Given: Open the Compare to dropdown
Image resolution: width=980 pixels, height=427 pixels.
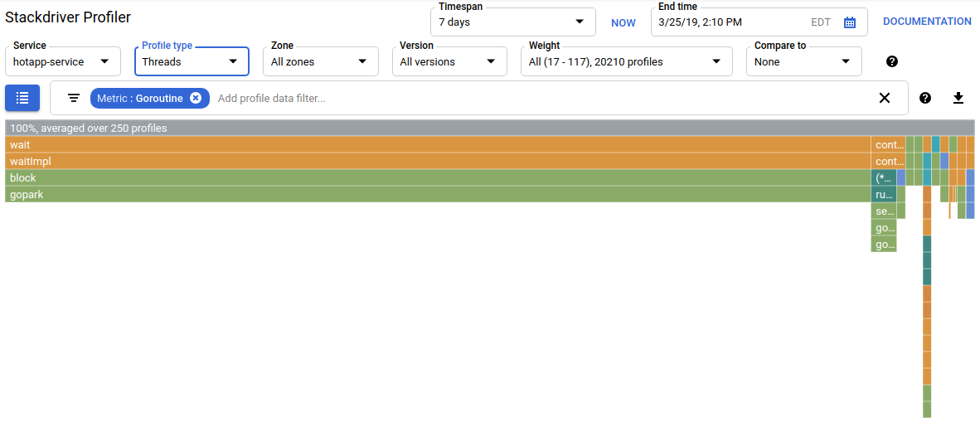Looking at the screenshot, I should (803, 61).
